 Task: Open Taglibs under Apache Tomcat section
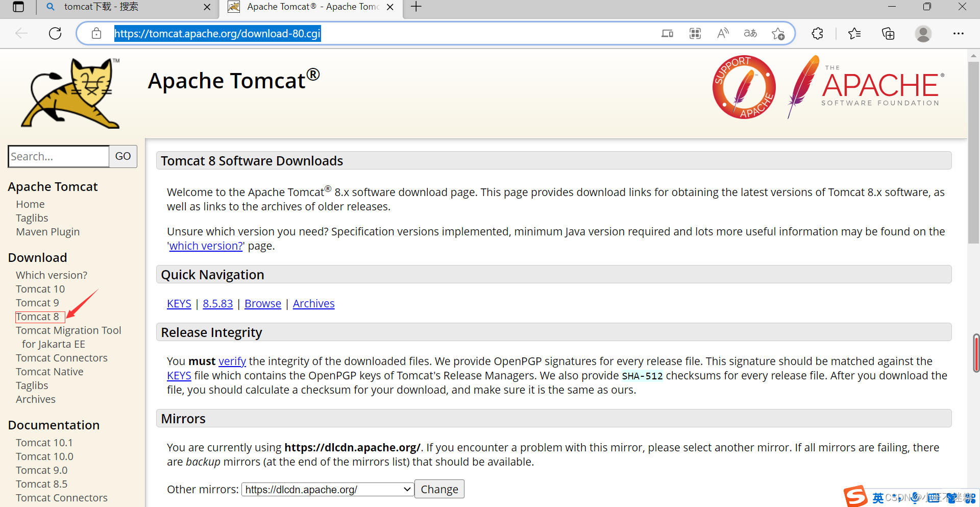pyautogui.click(x=32, y=218)
